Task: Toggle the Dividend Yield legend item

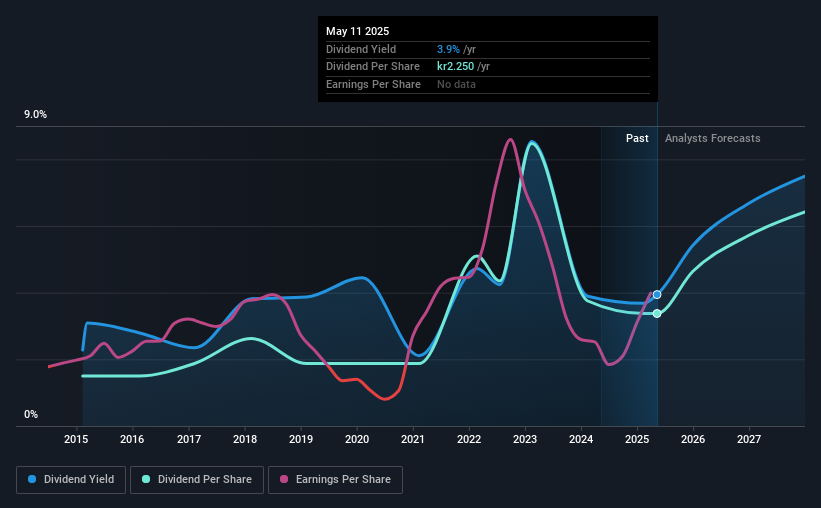Action: tap(71, 480)
